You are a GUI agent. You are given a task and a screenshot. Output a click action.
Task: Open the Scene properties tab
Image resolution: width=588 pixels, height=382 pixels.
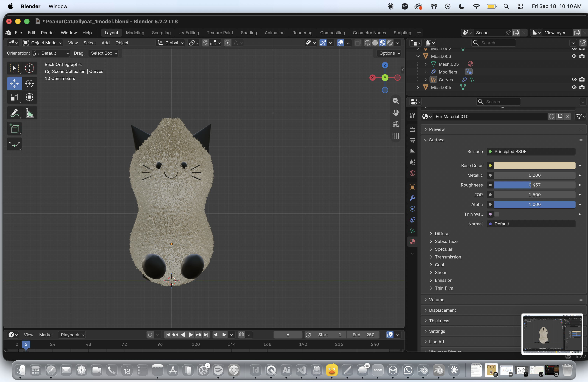[412, 162]
